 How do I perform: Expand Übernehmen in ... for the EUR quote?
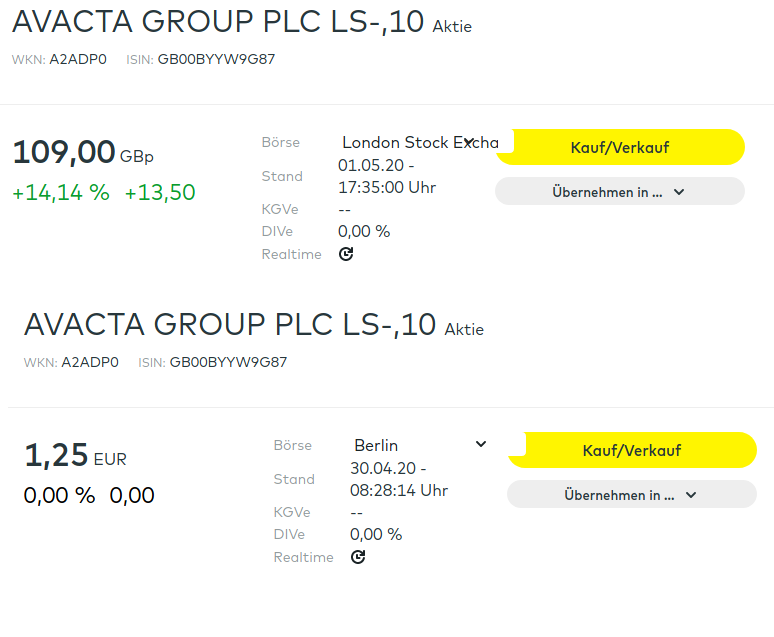point(631,494)
